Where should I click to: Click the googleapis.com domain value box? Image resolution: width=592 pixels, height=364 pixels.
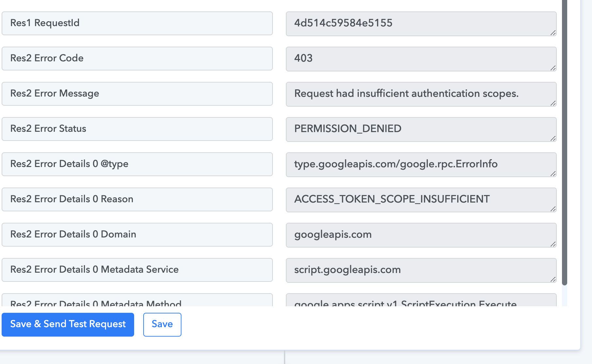[421, 235]
